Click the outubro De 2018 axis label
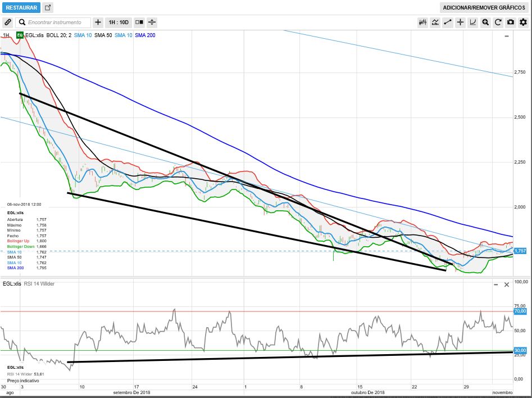The height and width of the screenshot is (398, 532). 368,392
